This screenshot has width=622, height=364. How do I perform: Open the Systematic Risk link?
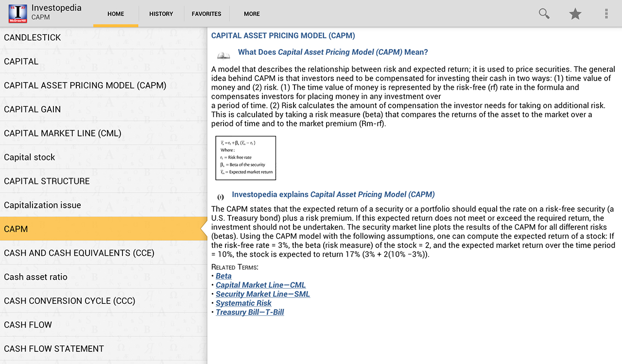pos(243,303)
